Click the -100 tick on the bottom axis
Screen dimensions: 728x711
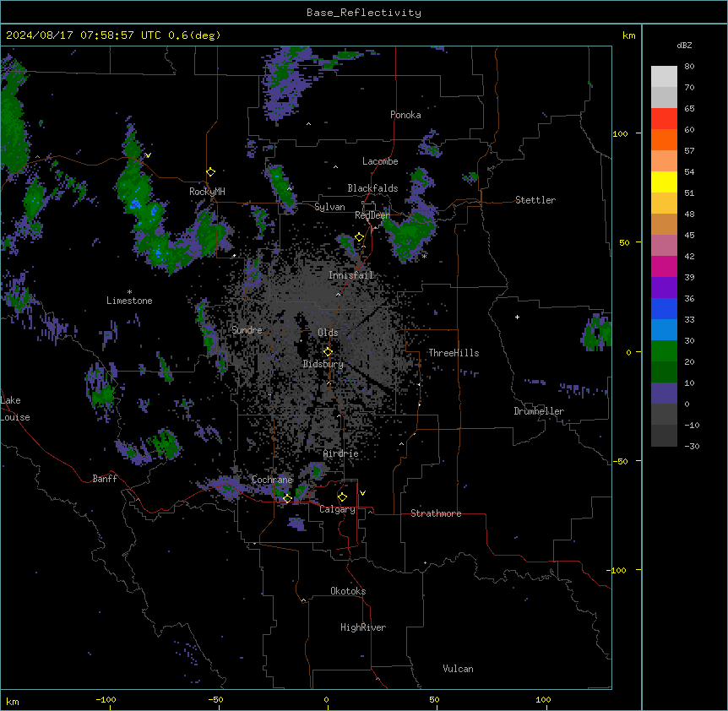pyautogui.click(x=106, y=699)
